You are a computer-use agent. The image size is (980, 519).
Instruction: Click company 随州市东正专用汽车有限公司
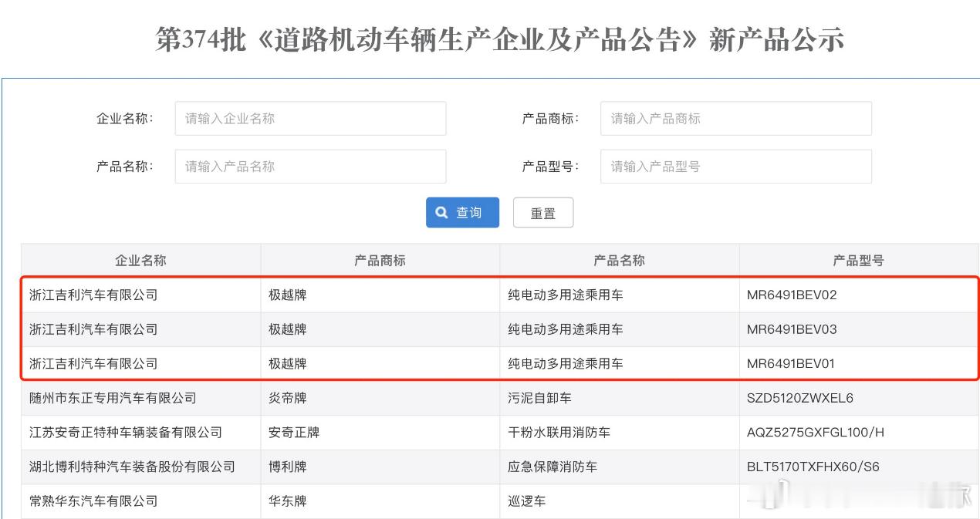[113, 398]
